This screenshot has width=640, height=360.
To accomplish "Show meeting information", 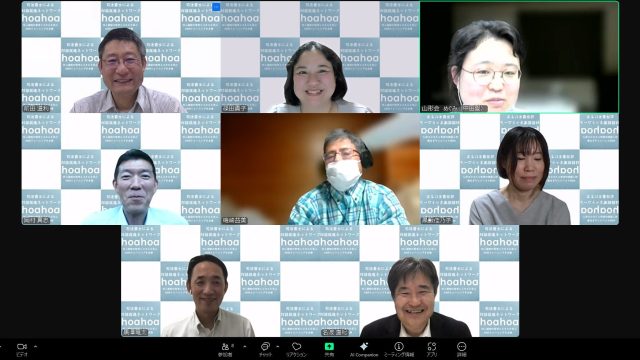I will coord(399,349).
